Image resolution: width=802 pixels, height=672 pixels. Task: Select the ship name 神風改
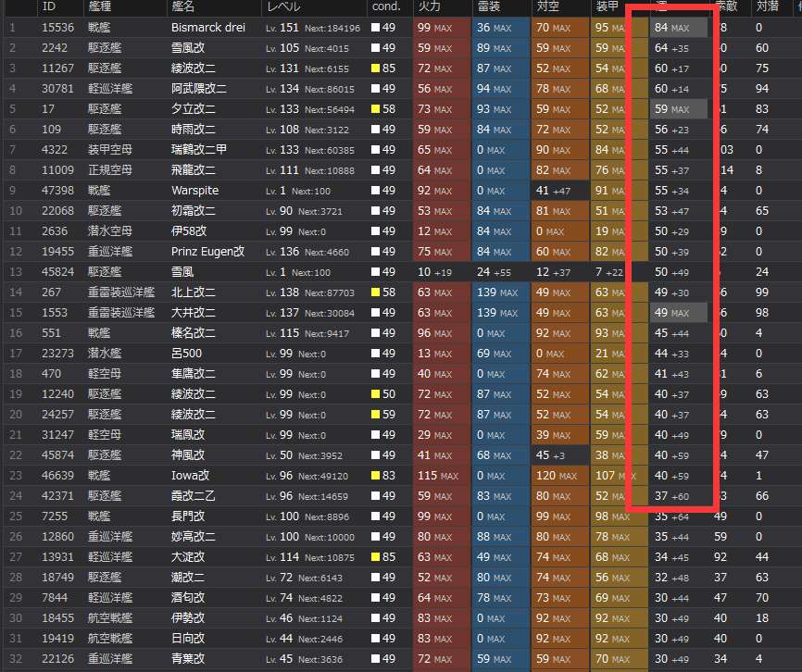point(188,455)
